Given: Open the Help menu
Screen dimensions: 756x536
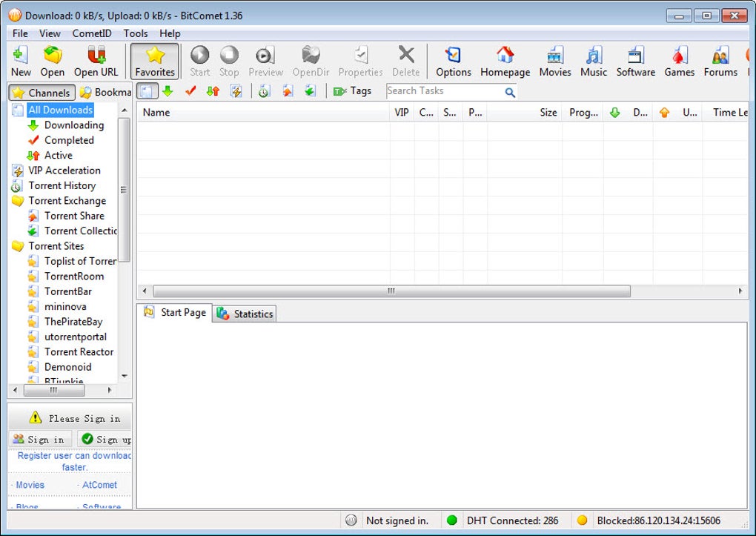Looking at the screenshot, I should (x=170, y=33).
